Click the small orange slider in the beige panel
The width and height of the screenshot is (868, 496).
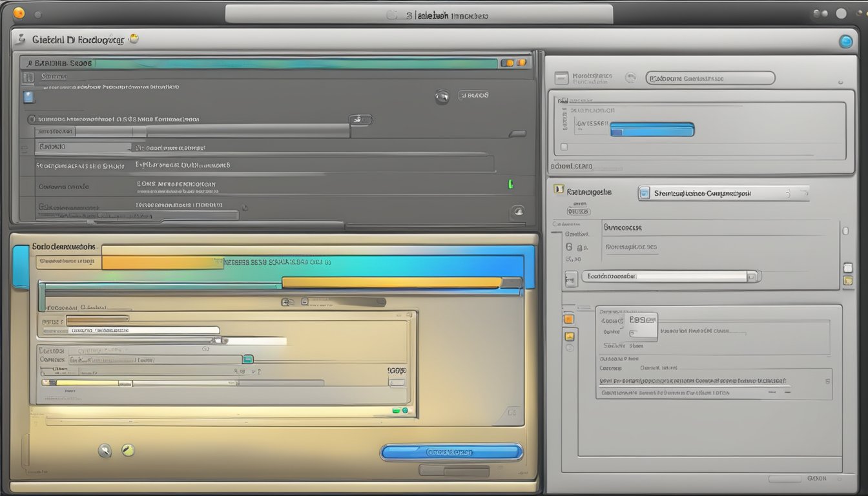pyautogui.click(x=98, y=319)
